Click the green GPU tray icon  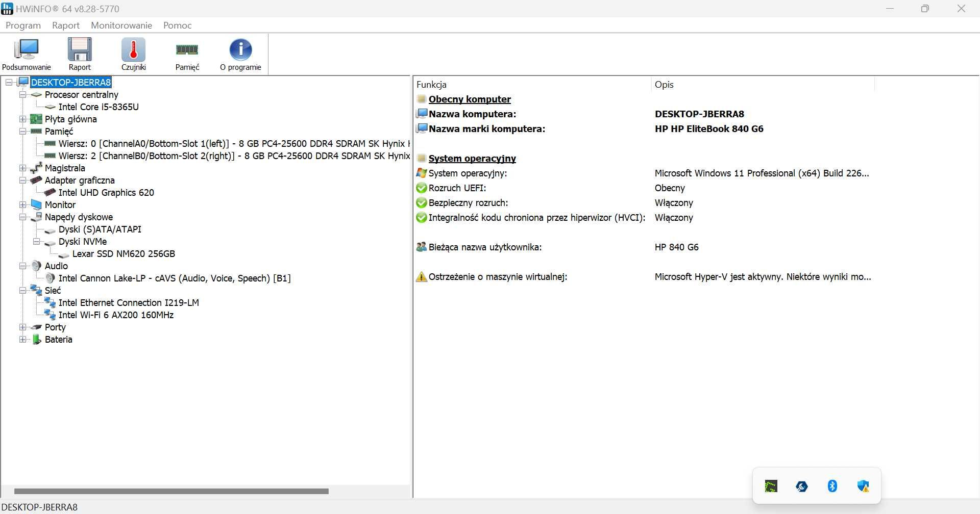[x=771, y=486]
